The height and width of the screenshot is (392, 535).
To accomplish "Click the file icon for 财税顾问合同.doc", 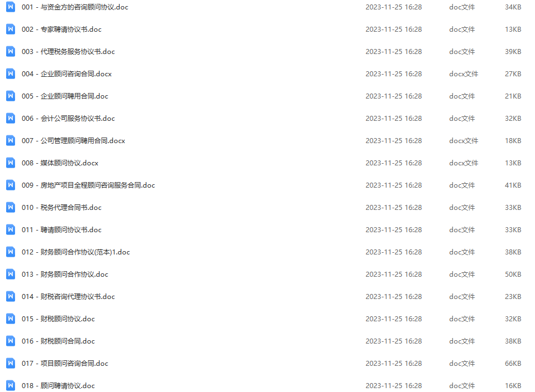I will (x=11, y=341).
